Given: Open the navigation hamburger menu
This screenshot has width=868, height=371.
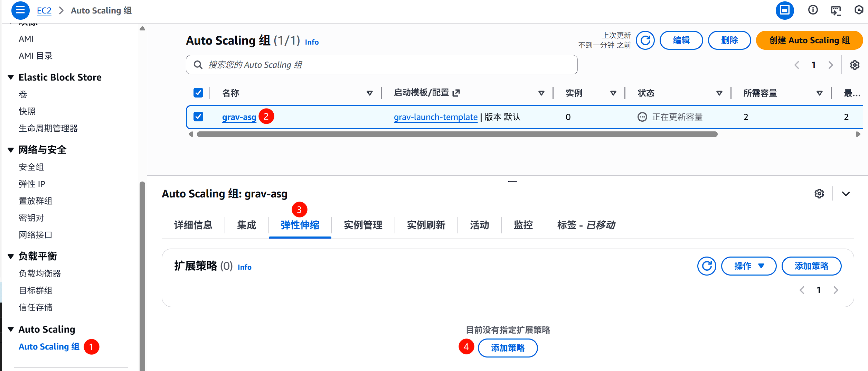Looking at the screenshot, I should click(x=20, y=10).
